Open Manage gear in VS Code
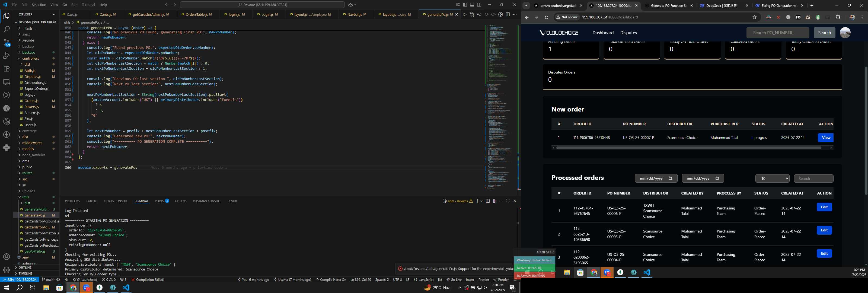This screenshot has height=293, width=868. [7, 270]
